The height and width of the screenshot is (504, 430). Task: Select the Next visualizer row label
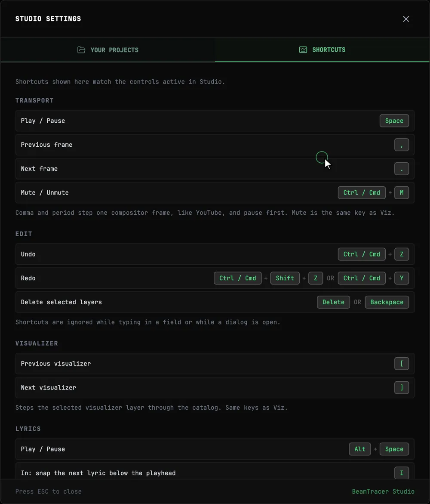click(x=49, y=388)
